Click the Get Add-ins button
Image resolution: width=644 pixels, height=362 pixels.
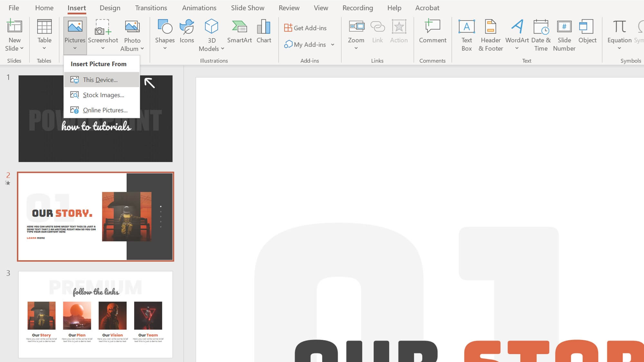pyautogui.click(x=305, y=28)
